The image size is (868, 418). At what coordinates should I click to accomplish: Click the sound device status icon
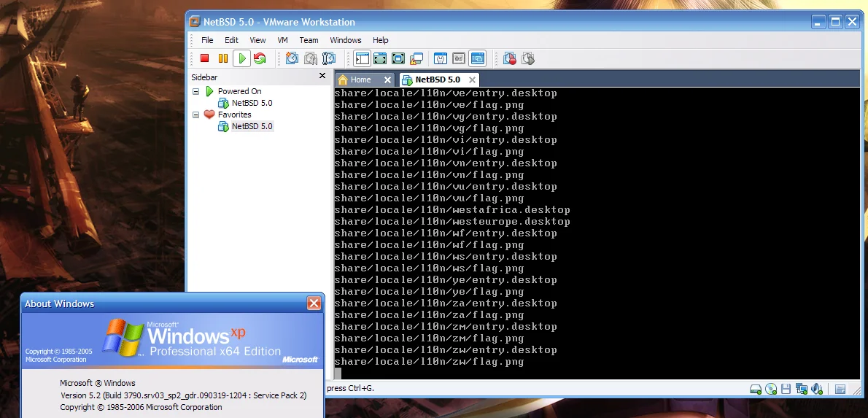click(x=817, y=389)
